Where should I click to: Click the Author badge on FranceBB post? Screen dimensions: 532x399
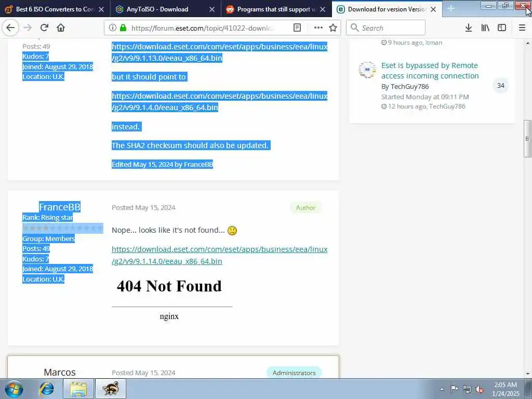tap(305, 208)
